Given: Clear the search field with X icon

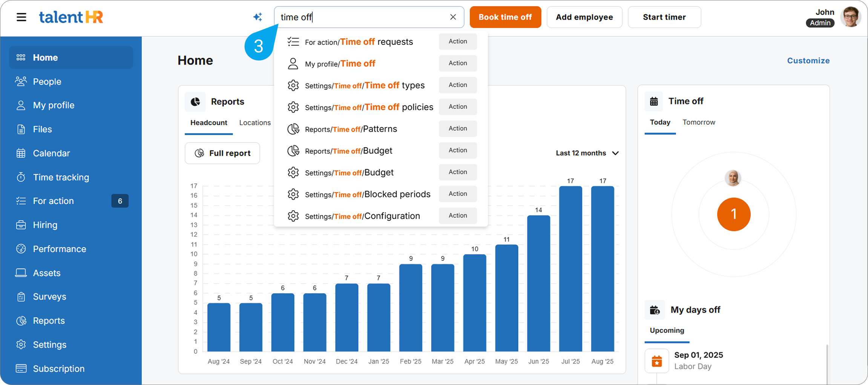Looking at the screenshot, I should [x=453, y=17].
